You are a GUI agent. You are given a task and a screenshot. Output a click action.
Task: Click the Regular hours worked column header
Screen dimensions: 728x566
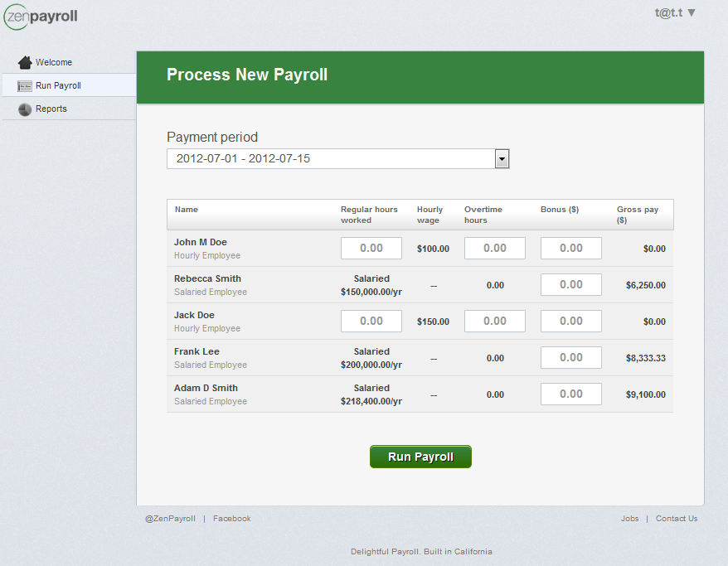pyautogui.click(x=369, y=215)
